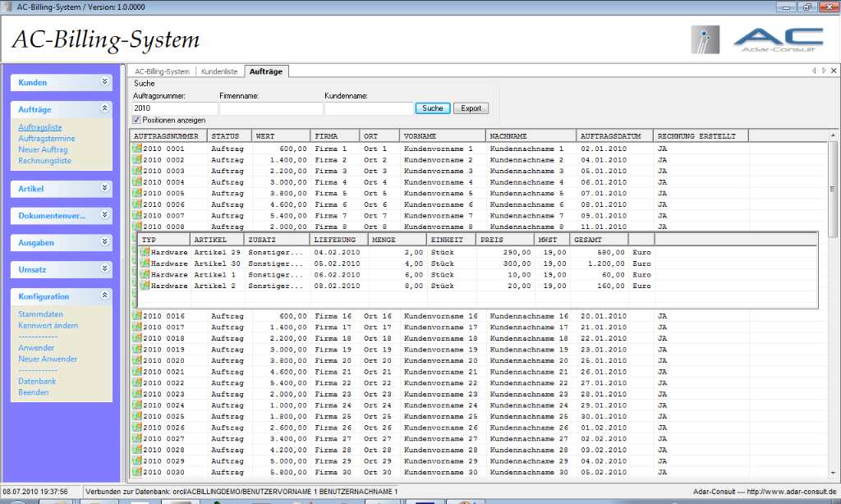Toggle the Positionen anzeigen checkbox
Screen dimensions: 841x504
click(136, 120)
